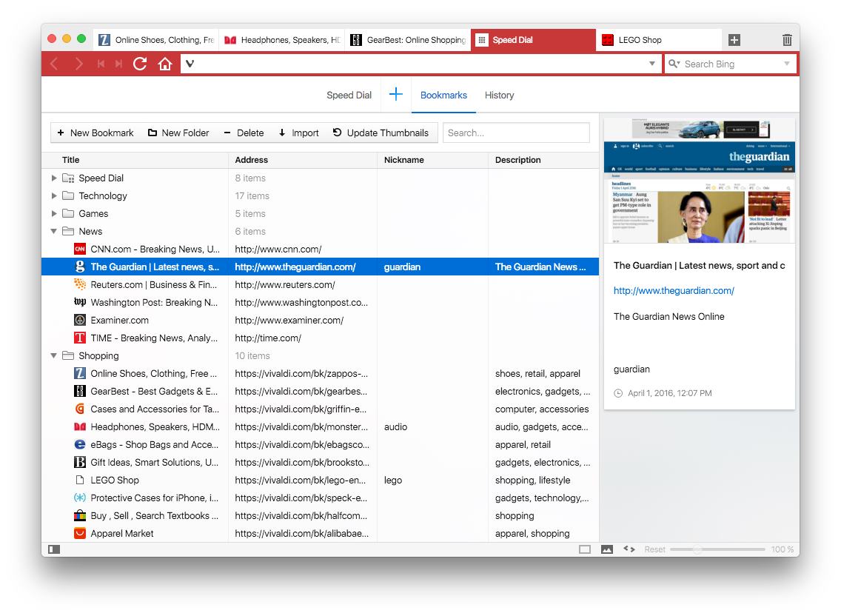Go to the home page
The width and height of the screenshot is (841, 616).
[x=165, y=64]
